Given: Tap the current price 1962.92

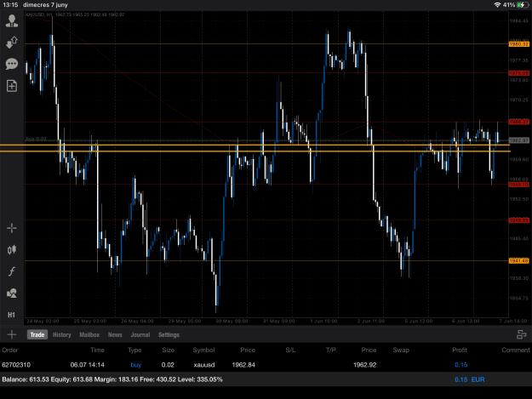Looking at the screenshot, I should (364, 365).
